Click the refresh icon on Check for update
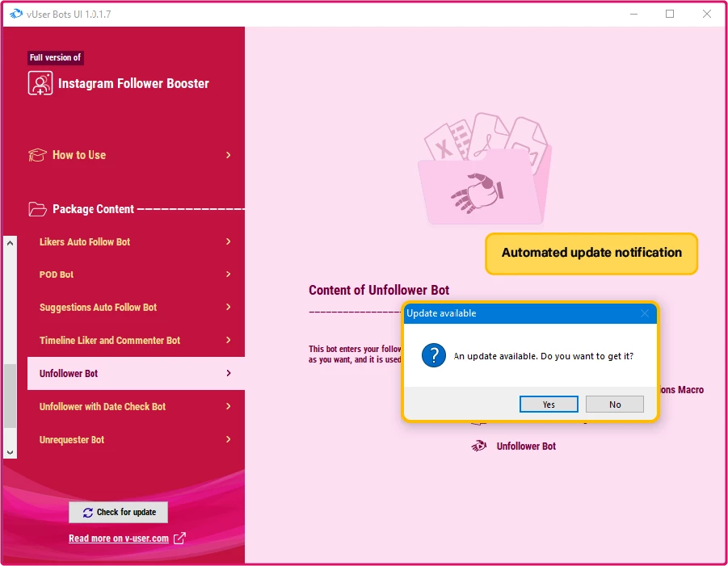The height and width of the screenshot is (566, 728). point(88,513)
